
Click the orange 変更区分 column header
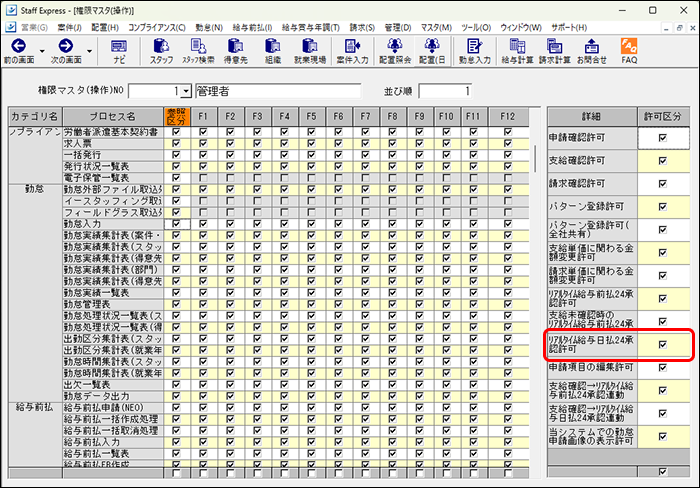tap(177, 117)
